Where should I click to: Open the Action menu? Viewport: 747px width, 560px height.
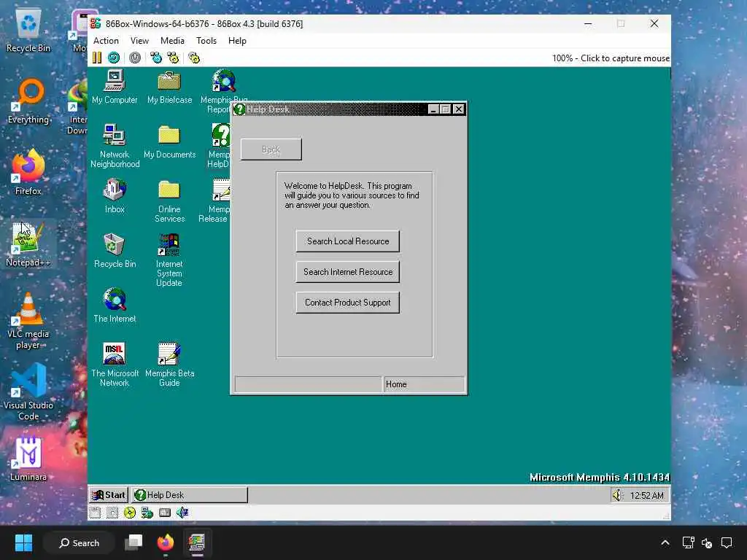point(106,41)
